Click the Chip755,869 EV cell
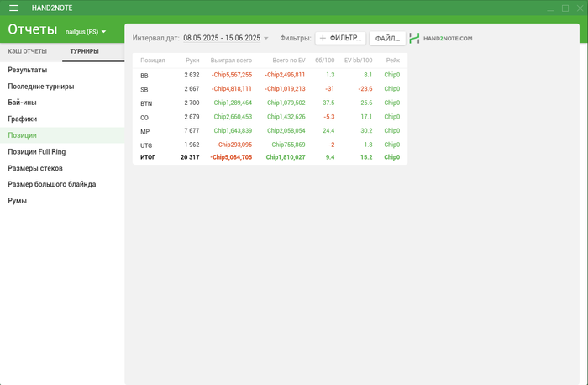Viewport: 588px width, 385px height. click(x=288, y=145)
